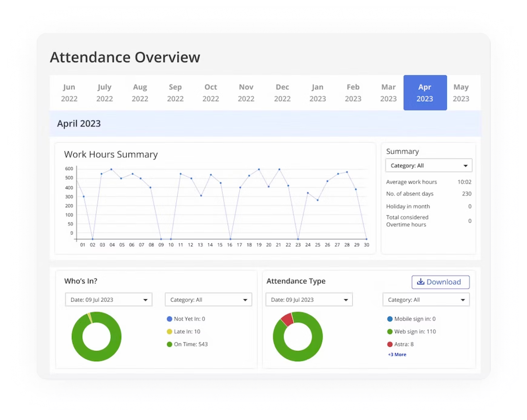Click the blue Mobile sign in legend dot
This screenshot has height=420, width=527.
390,319
